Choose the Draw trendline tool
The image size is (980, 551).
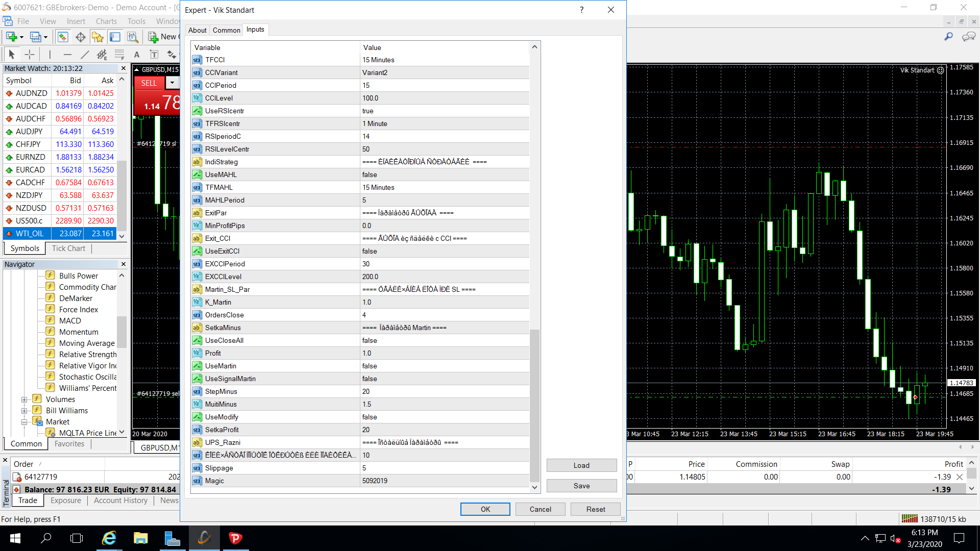[85, 55]
